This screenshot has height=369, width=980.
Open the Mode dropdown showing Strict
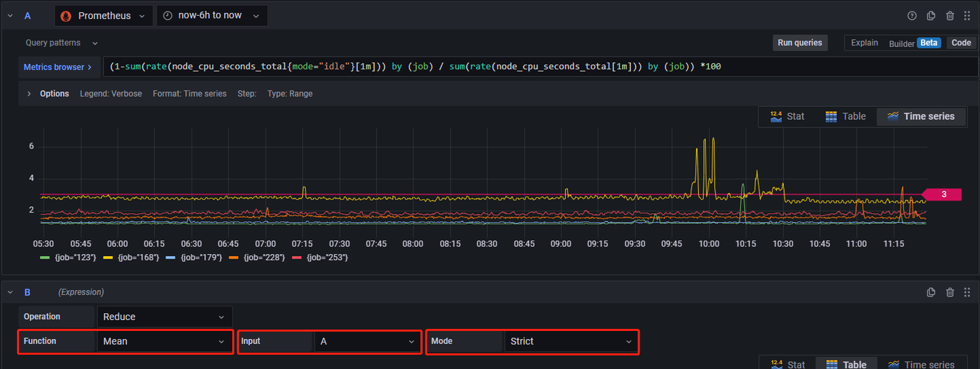tap(571, 341)
